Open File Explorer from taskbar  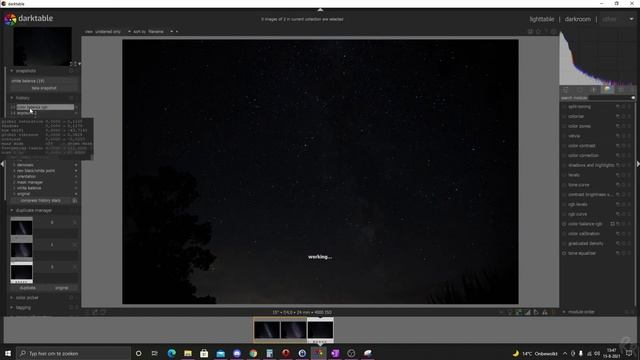click(188, 353)
